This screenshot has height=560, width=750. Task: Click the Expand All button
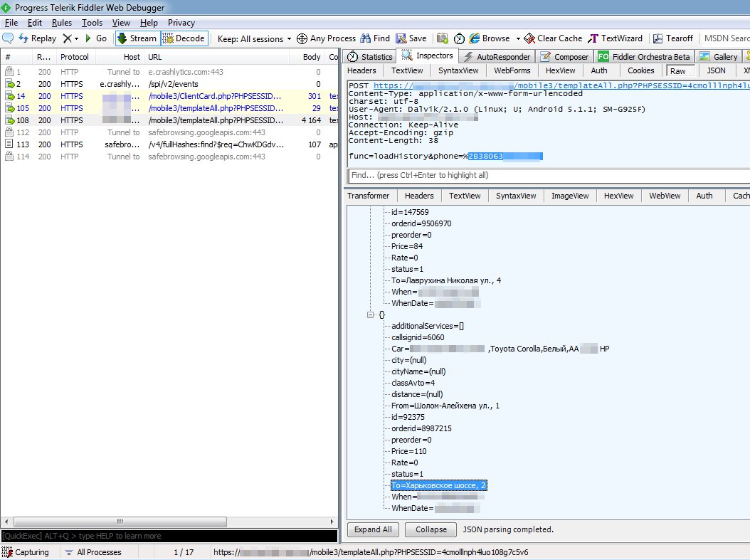point(373,530)
